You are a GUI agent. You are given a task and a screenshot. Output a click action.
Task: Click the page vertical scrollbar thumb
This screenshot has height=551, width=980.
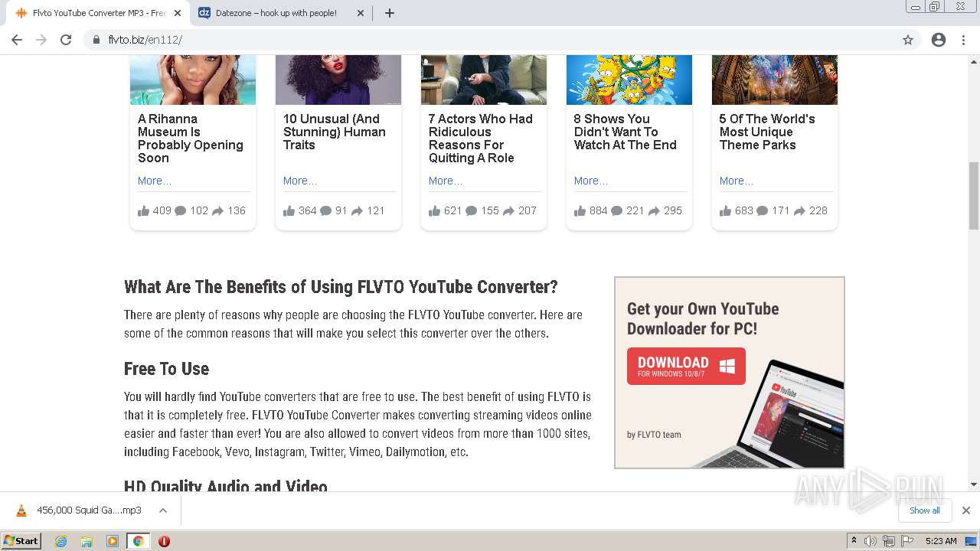pyautogui.click(x=974, y=195)
